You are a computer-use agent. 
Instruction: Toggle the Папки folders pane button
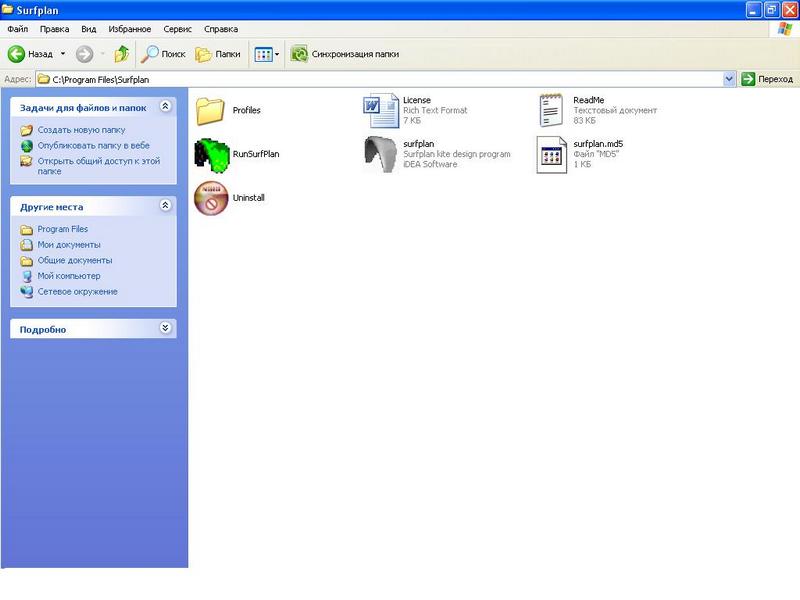217,54
